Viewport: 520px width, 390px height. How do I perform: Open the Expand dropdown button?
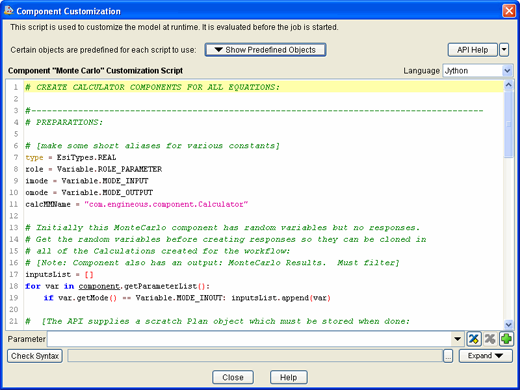coord(485,356)
